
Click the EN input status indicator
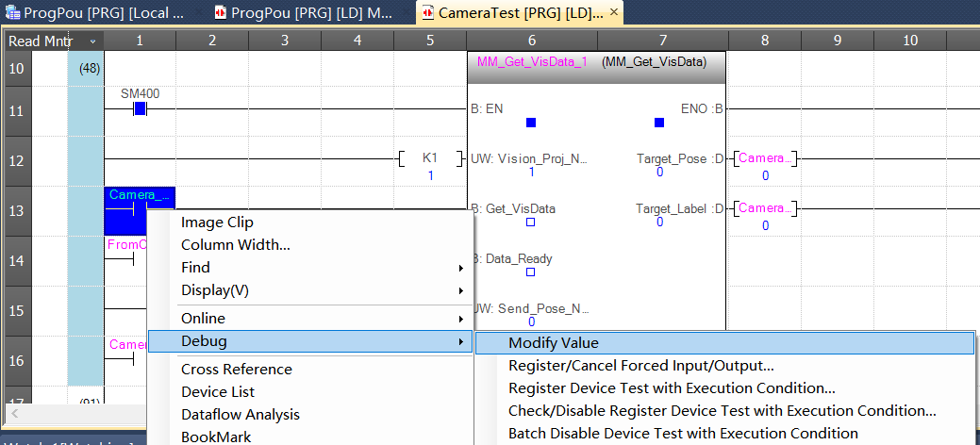(x=531, y=123)
